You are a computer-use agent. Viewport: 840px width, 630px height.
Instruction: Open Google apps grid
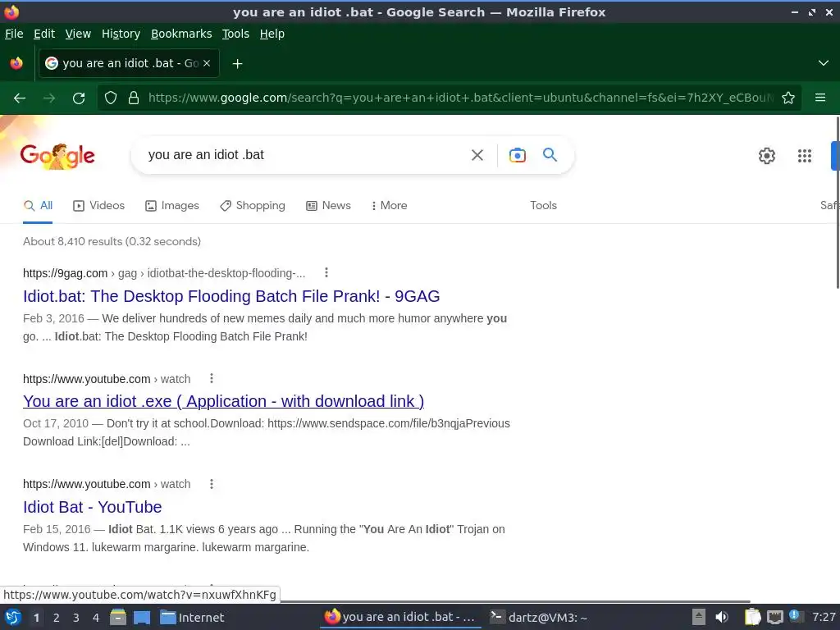tap(804, 155)
